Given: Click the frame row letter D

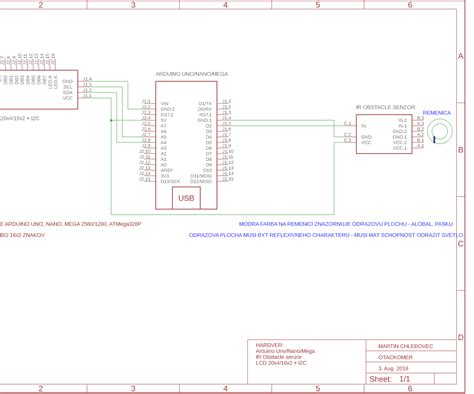Looking at the screenshot, I should tap(461, 337).
